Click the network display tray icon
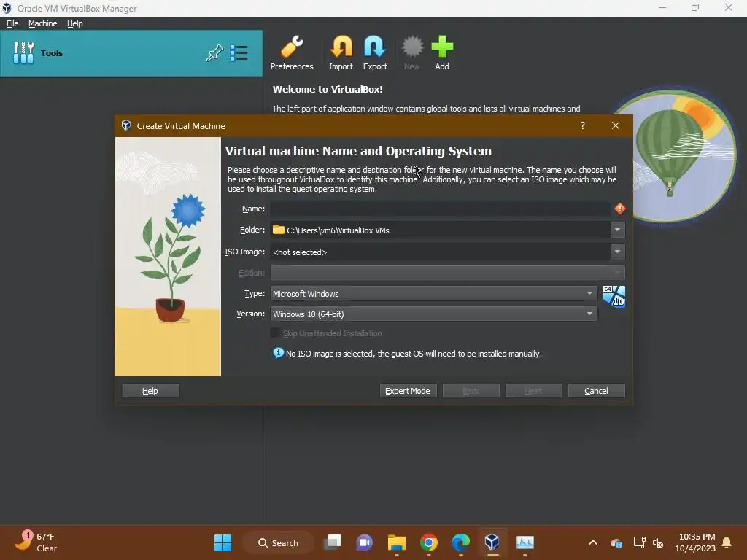 [x=639, y=542]
